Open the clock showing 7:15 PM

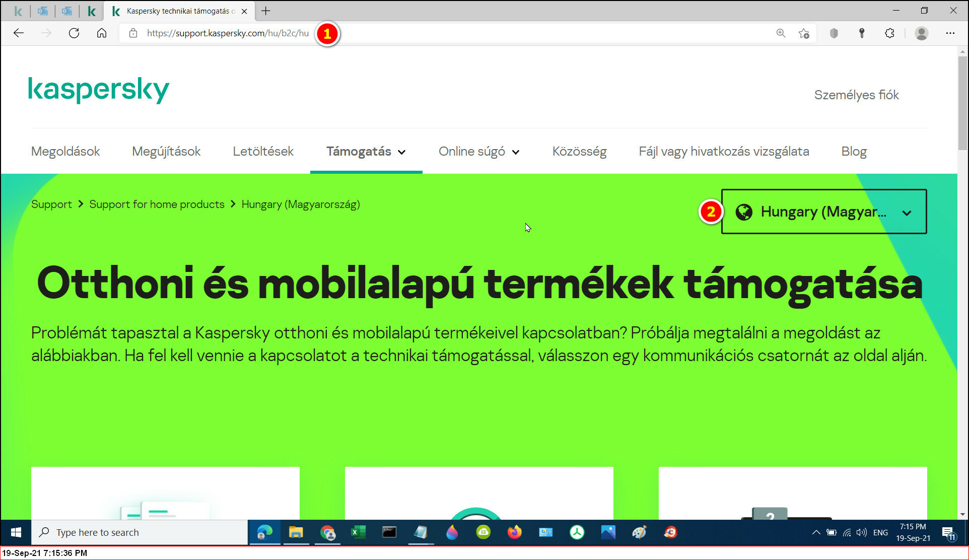click(x=913, y=532)
